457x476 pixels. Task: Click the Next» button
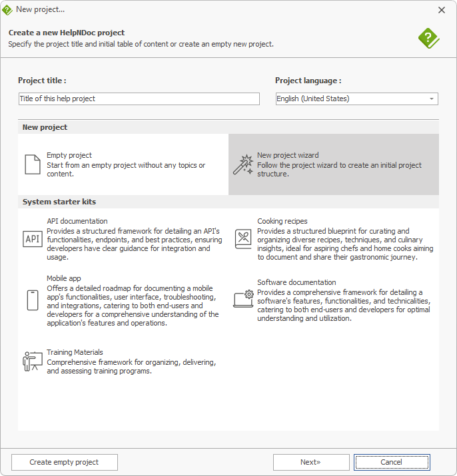[x=311, y=462]
